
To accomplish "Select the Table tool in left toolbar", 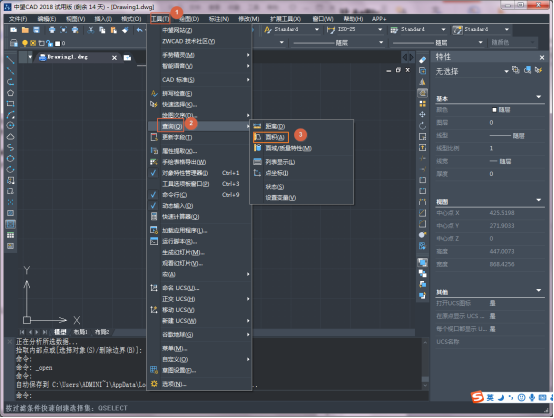I will [x=10, y=235].
